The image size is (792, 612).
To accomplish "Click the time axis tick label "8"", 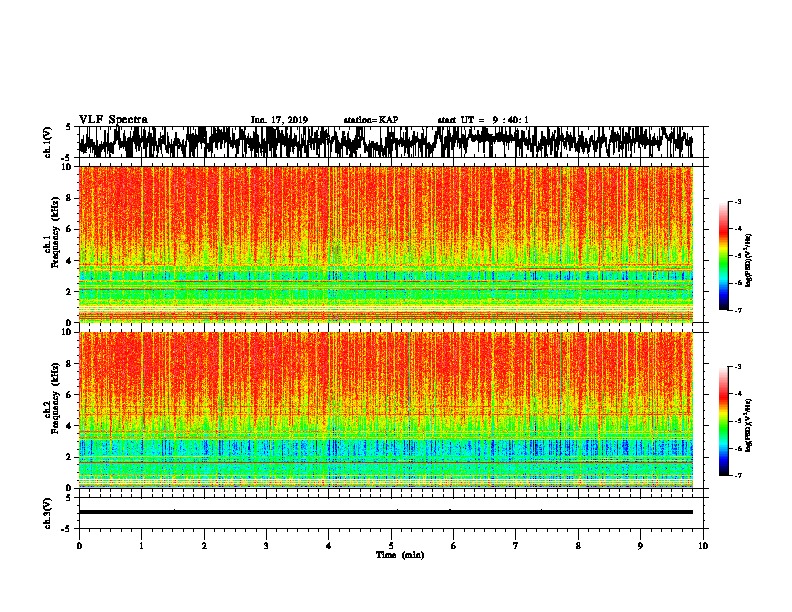I will coord(578,546).
